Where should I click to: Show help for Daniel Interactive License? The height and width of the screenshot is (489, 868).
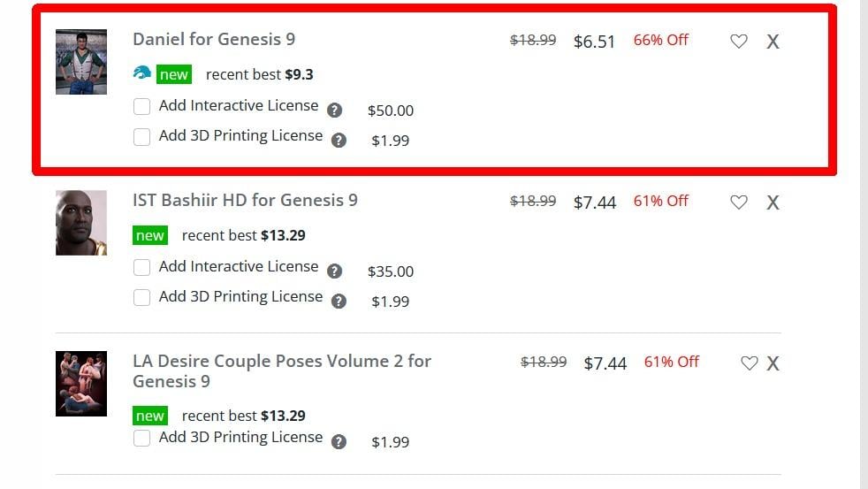[334, 111]
